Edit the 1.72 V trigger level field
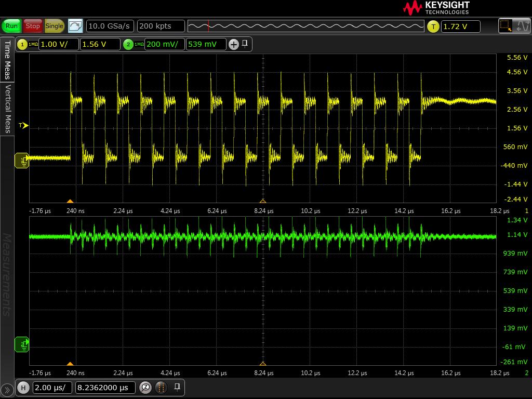The width and height of the screenshot is (532, 399). point(460,26)
